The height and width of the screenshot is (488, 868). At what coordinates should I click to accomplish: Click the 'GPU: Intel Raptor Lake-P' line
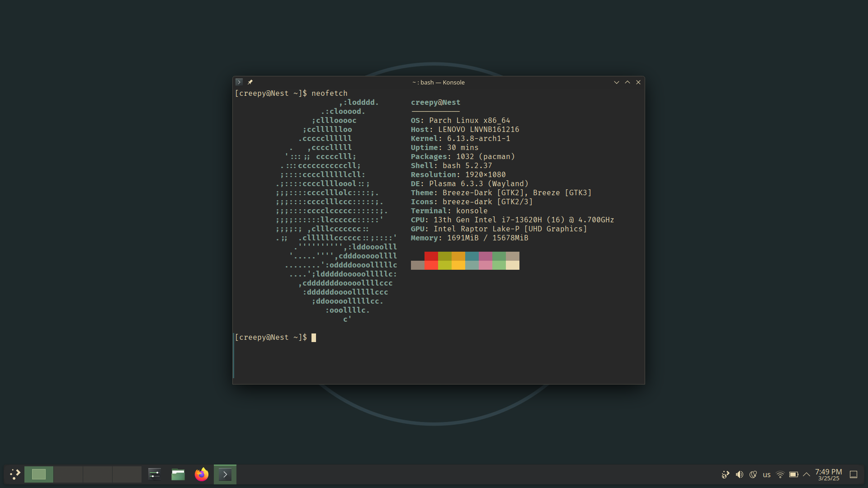(x=499, y=229)
